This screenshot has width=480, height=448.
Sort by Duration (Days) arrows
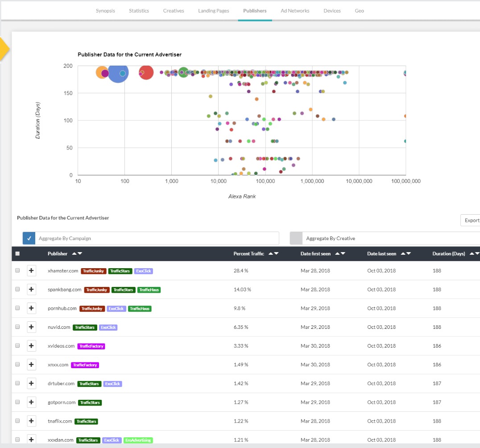(474, 253)
